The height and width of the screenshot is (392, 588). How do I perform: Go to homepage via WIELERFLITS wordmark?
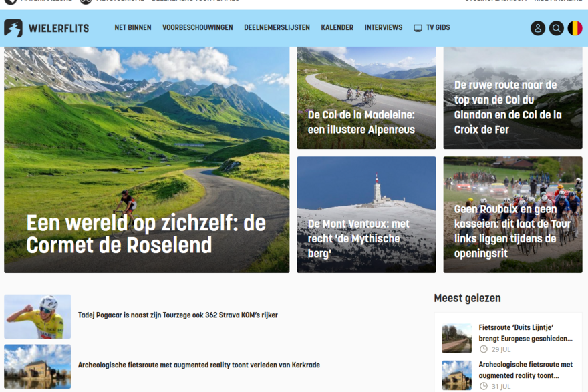click(x=59, y=29)
